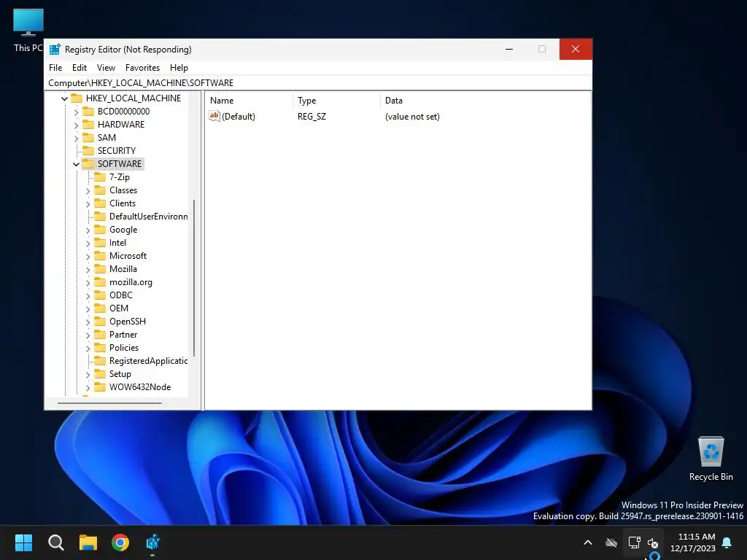Open the Windows Start menu

(23, 542)
